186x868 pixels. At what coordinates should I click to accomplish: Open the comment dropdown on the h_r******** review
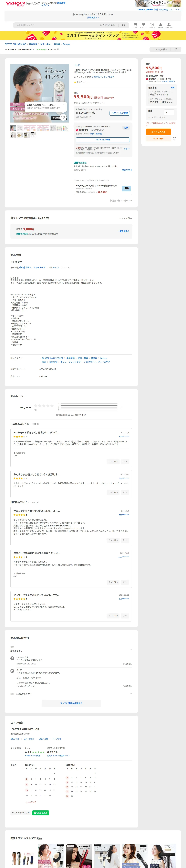pyautogui.click(x=125, y=492)
